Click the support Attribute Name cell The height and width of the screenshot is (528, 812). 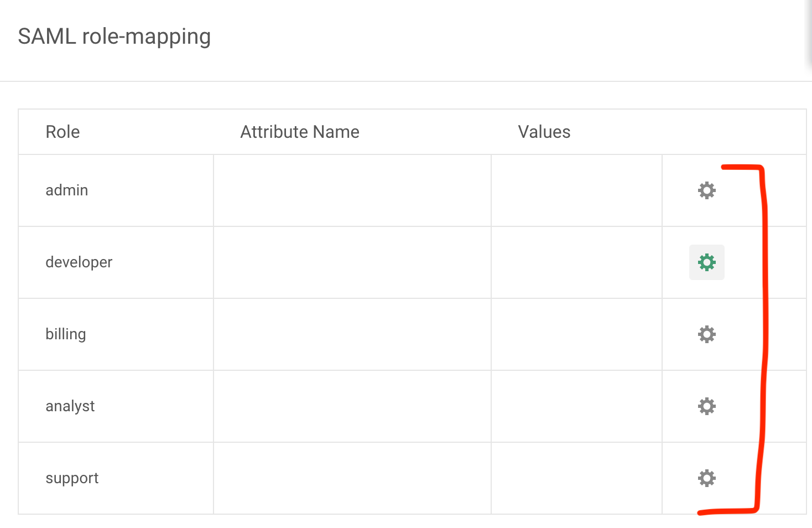coord(352,478)
